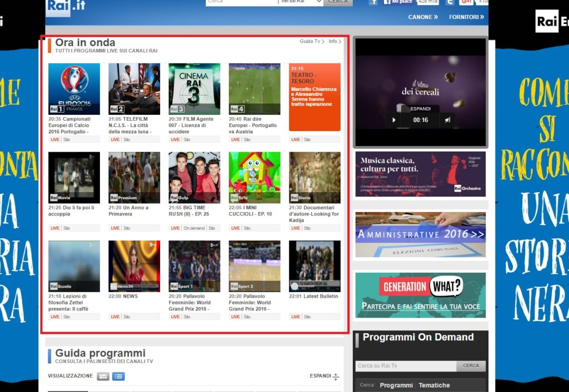Screen dimensions: 569x392
Task: Play the video ad in the player
Action: coord(394,120)
